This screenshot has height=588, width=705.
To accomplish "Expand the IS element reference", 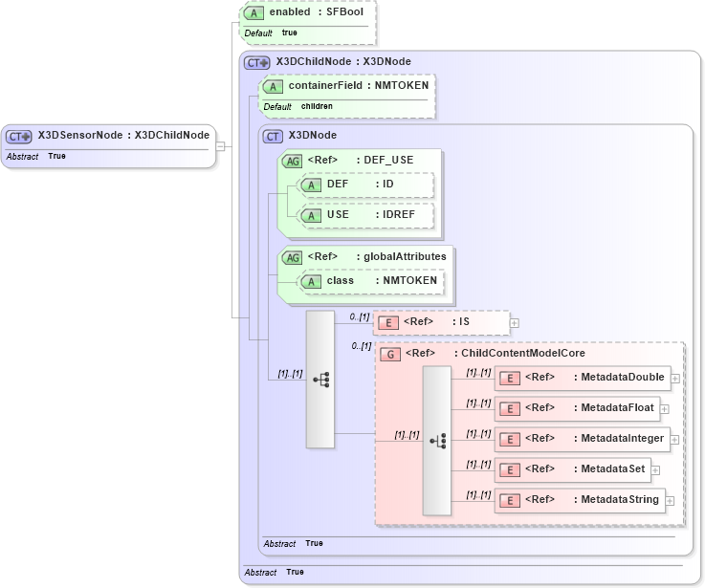I will pos(515,323).
